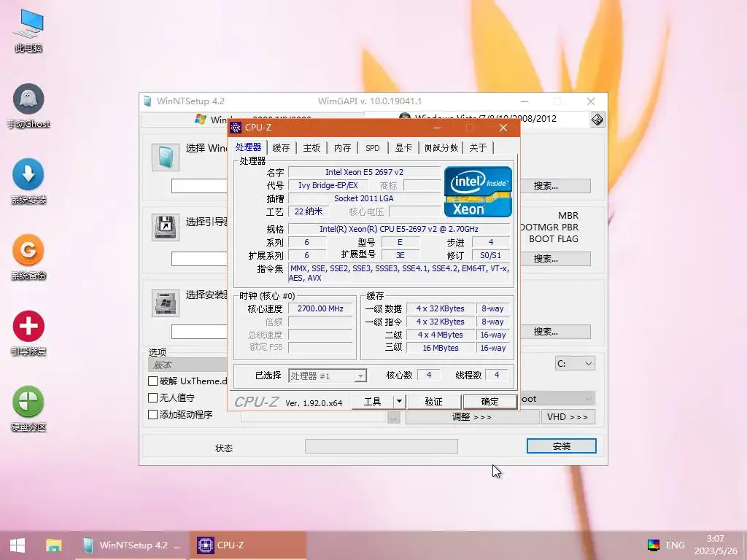
Task: Open the C: drive dropdown in WinNTSetup
Action: pyautogui.click(x=575, y=364)
